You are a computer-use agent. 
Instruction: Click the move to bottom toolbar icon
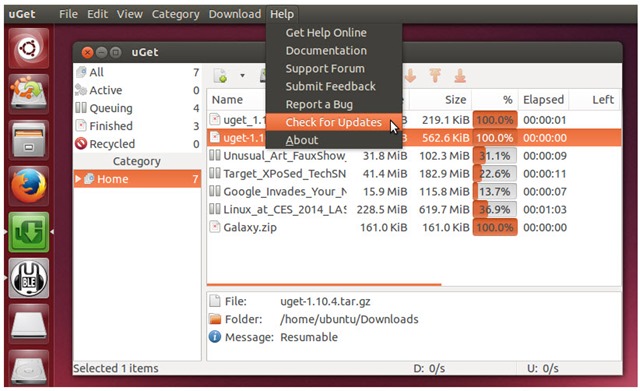point(460,76)
